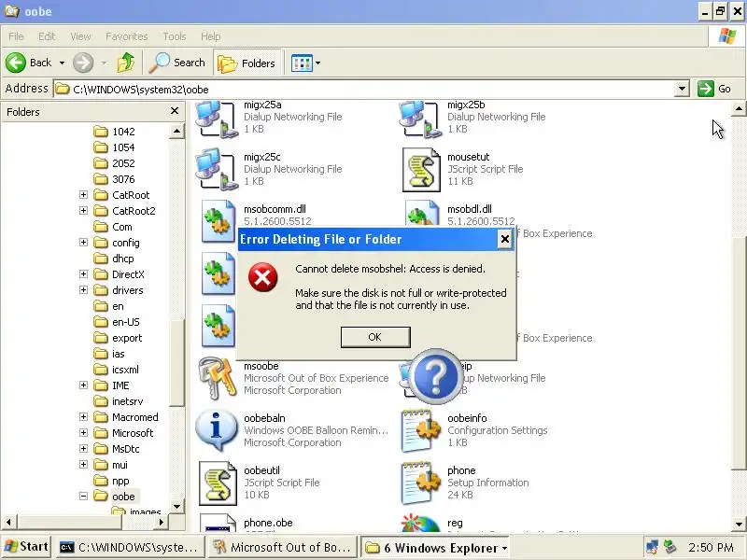747x560 pixels.
Task: Go up one folder level
Action: pos(126,63)
